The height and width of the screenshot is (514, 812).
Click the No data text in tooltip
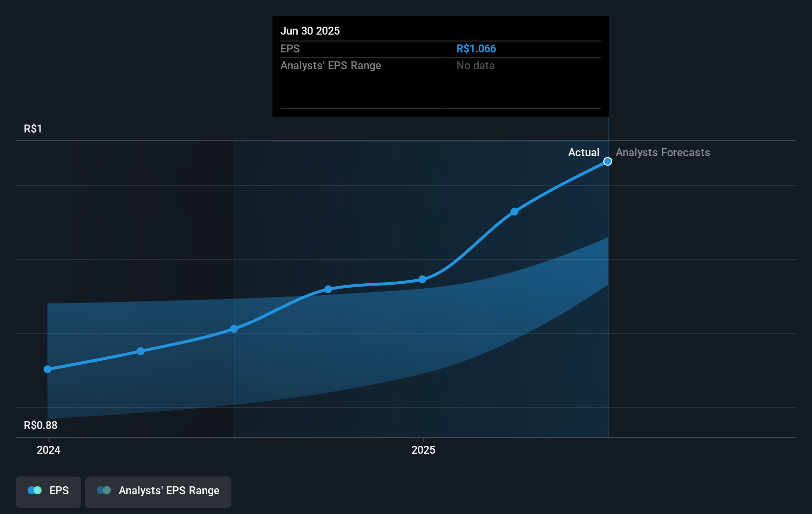pyautogui.click(x=475, y=65)
